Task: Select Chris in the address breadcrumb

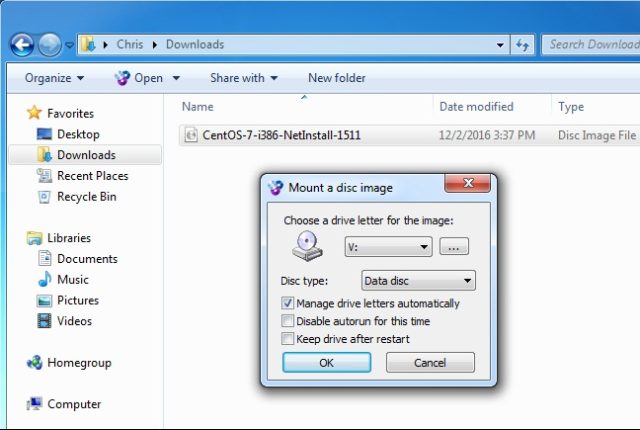Action: point(130,44)
